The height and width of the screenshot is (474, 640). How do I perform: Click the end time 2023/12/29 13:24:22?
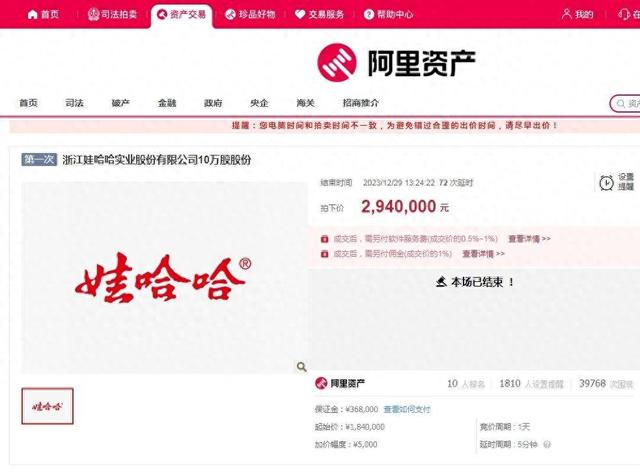tap(399, 183)
